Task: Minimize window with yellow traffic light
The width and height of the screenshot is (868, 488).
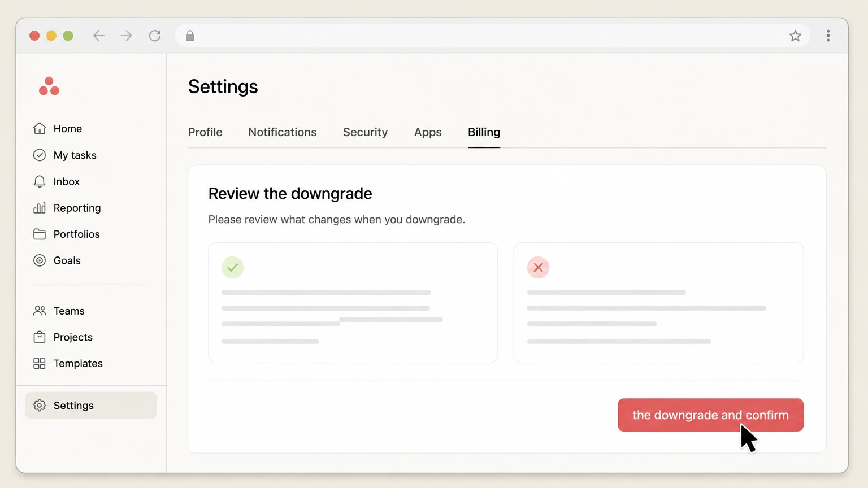Action: point(51,36)
